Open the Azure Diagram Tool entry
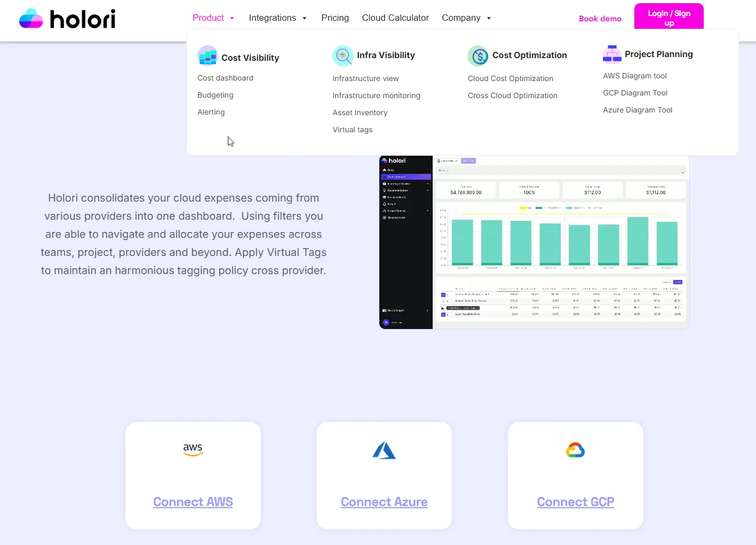 [x=638, y=110]
